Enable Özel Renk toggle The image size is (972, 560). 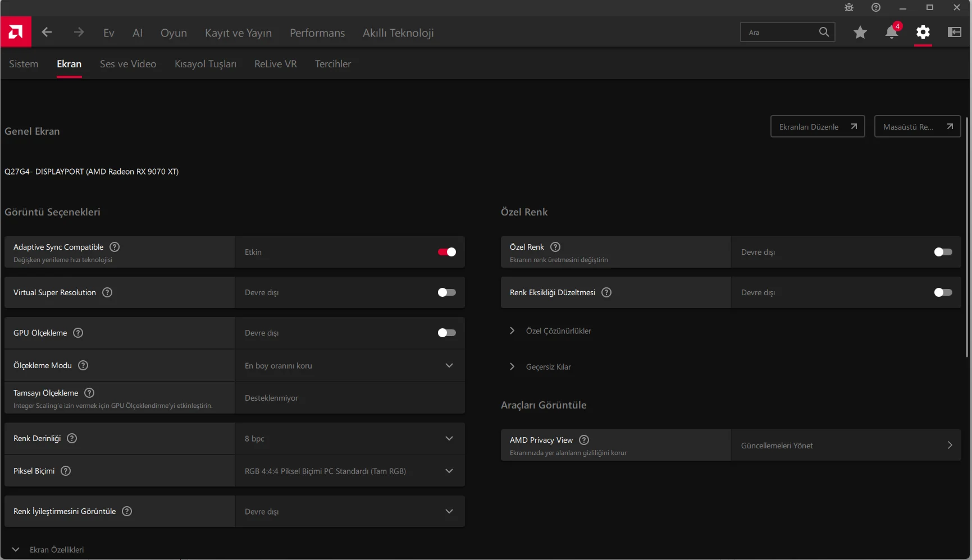tap(943, 252)
